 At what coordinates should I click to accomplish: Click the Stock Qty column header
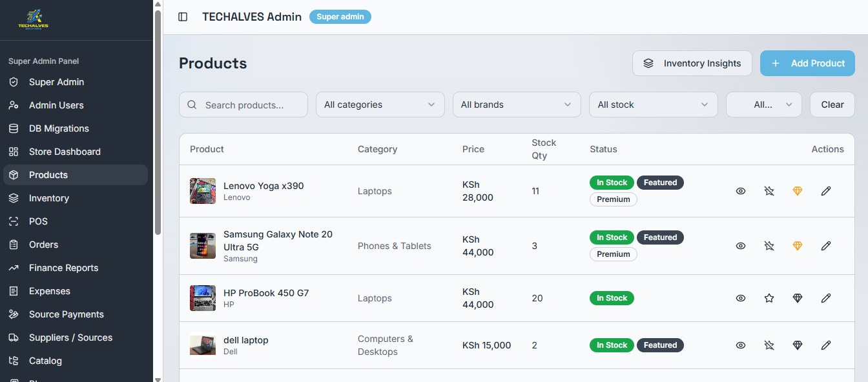pos(544,149)
